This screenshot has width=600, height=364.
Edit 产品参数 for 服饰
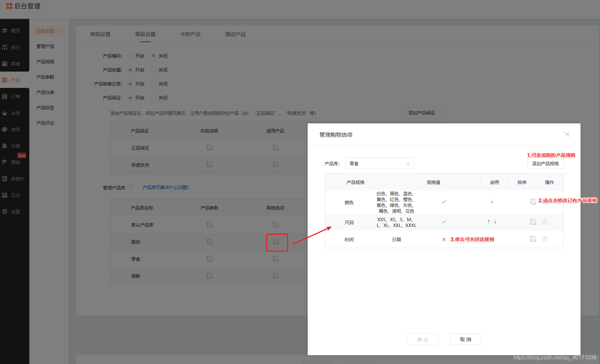coord(209,242)
